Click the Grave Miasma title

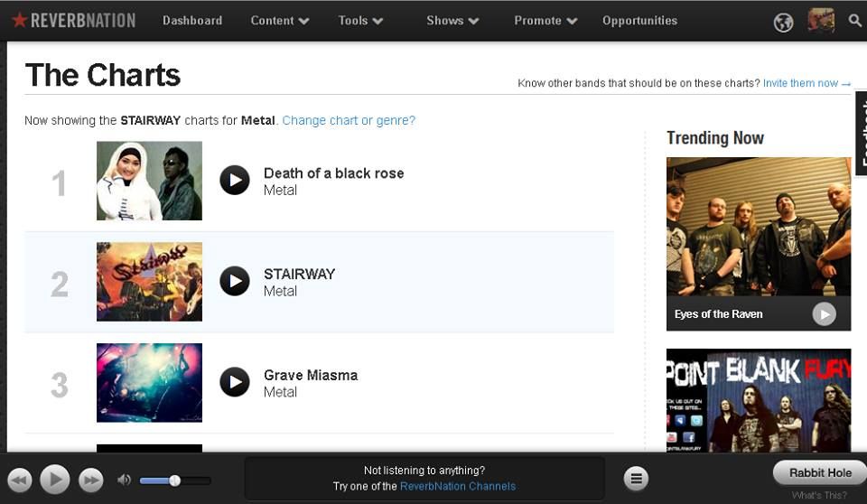pyautogui.click(x=311, y=375)
